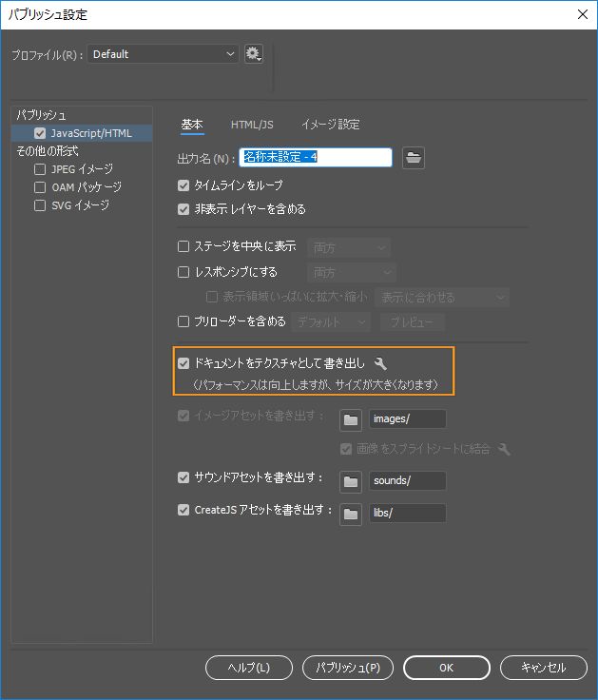Browse output file with folder icon next to 出力名
The height and width of the screenshot is (700, 598).
pyautogui.click(x=414, y=158)
